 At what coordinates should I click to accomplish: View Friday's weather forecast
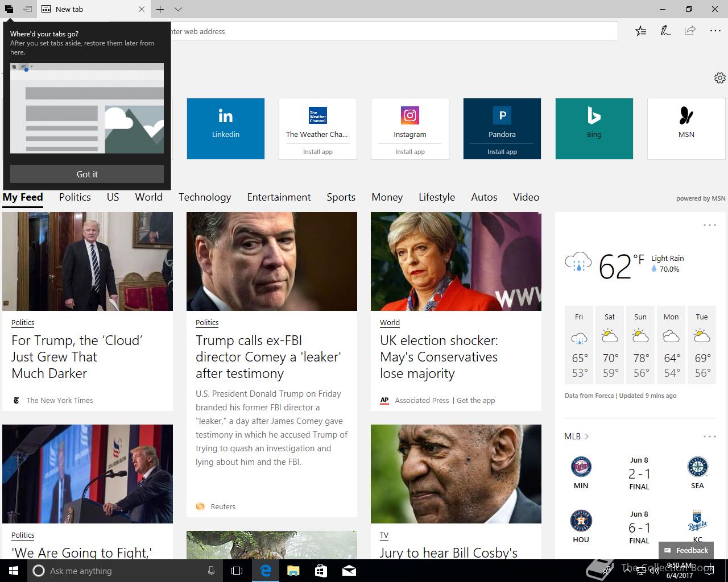point(579,345)
